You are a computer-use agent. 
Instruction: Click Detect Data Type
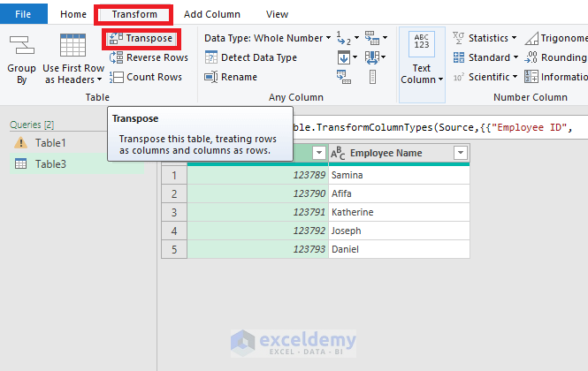(x=251, y=57)
